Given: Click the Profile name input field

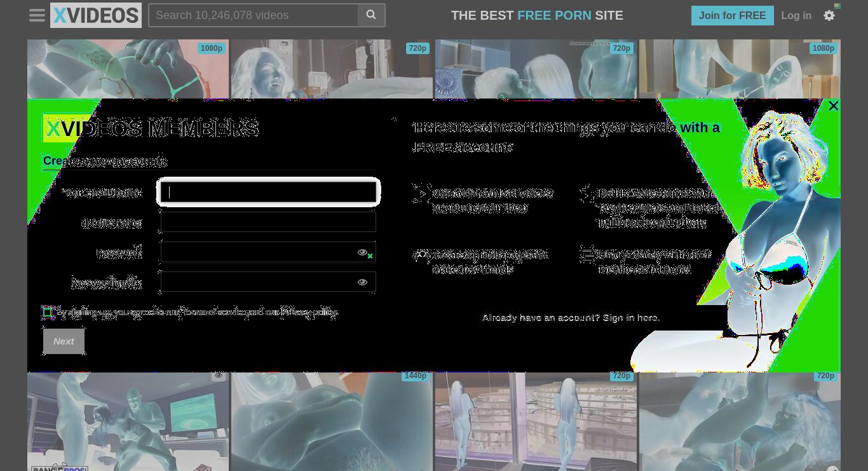Looking at the screenshot, I should [x=268, y=222].
